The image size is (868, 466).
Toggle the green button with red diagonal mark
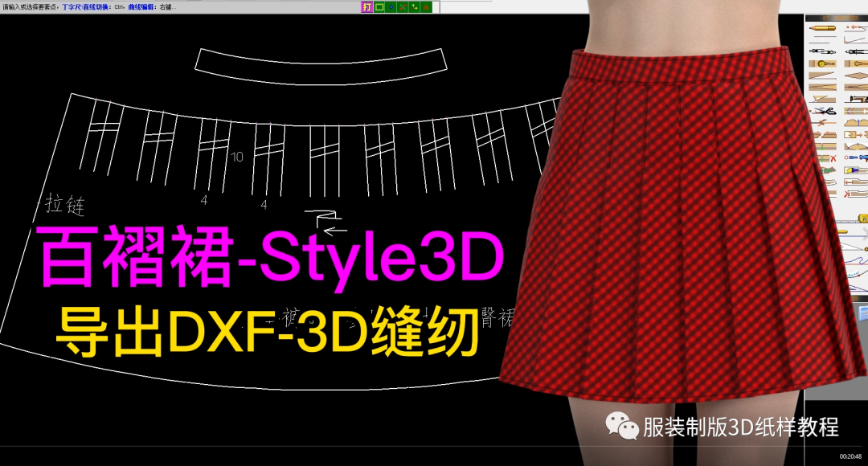403,6
